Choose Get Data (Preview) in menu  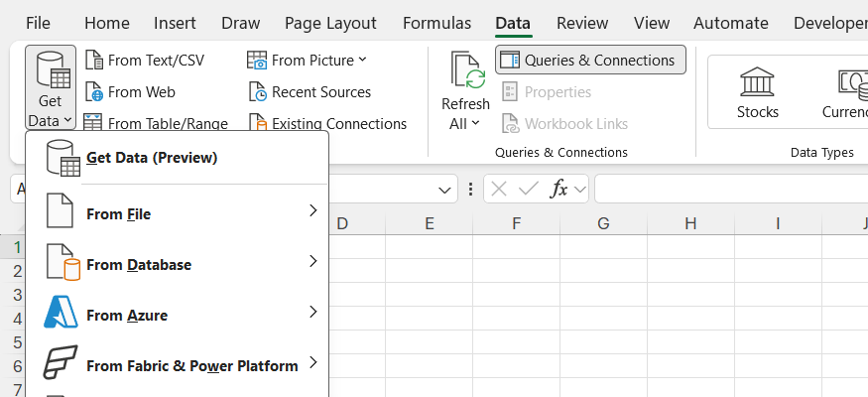coord(177,158)
